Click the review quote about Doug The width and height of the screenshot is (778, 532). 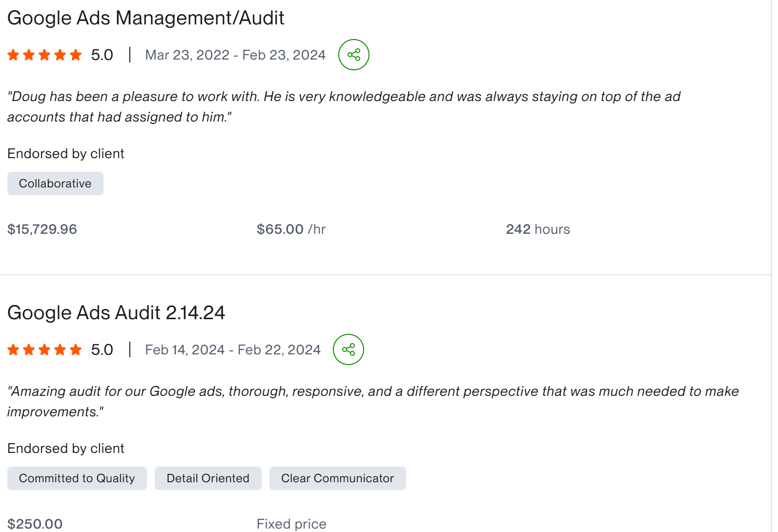344,107
